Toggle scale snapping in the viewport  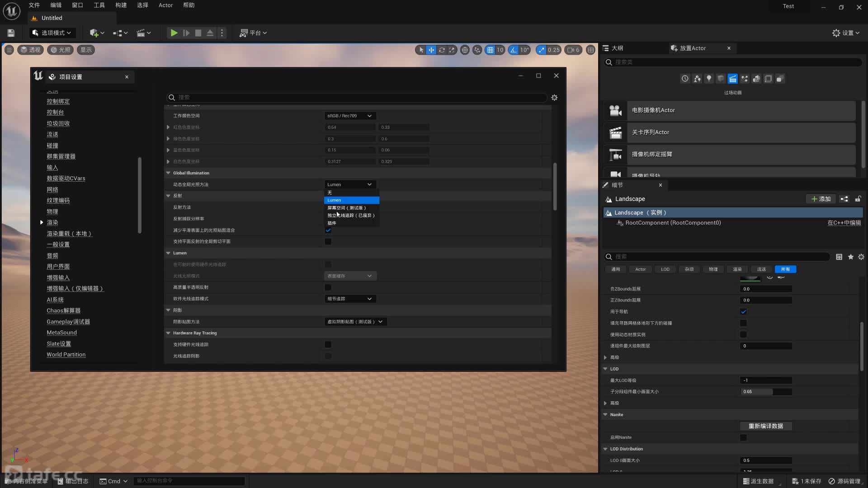point(541,50)
